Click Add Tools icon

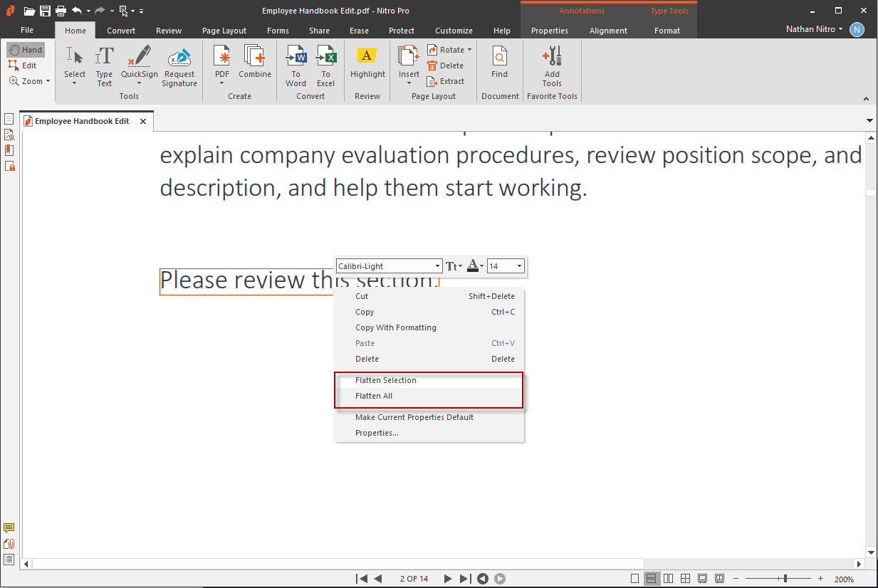(x=552, y=57)
